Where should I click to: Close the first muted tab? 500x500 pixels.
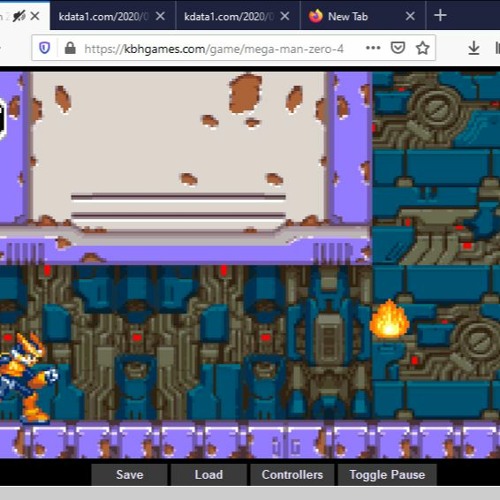click(35, 16)
